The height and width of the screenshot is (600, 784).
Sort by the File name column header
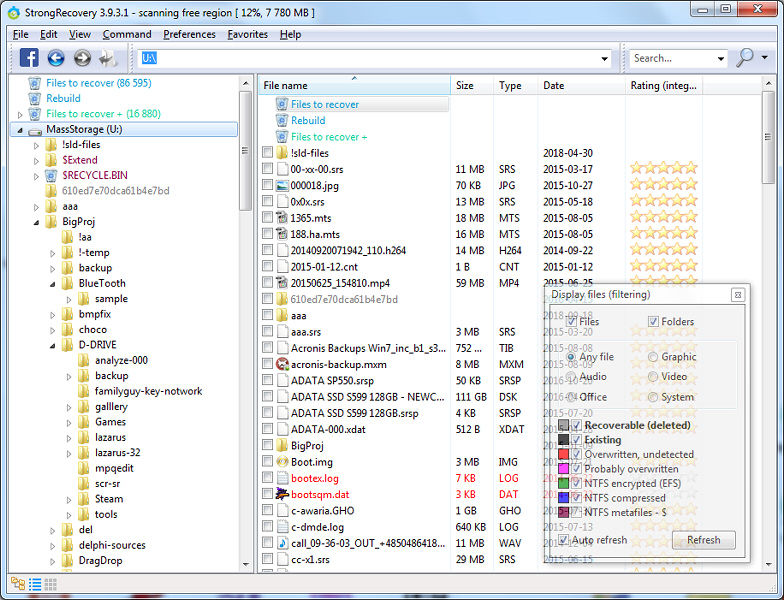point(354,86)
